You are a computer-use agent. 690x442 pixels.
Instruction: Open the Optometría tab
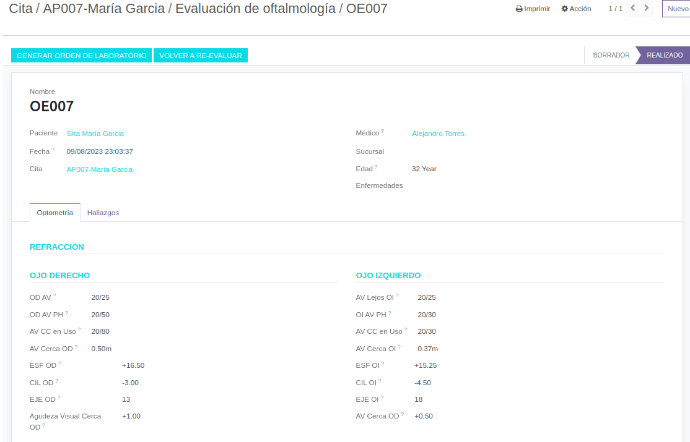pyautogui.click(x=55, y=212)
